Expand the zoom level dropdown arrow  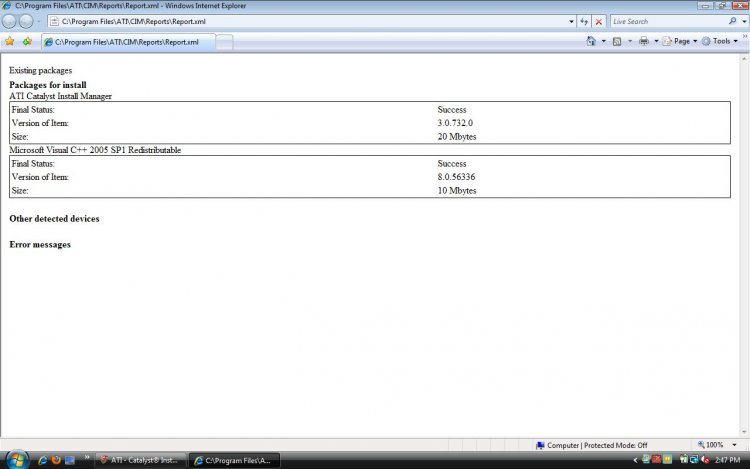coord(734,445)
